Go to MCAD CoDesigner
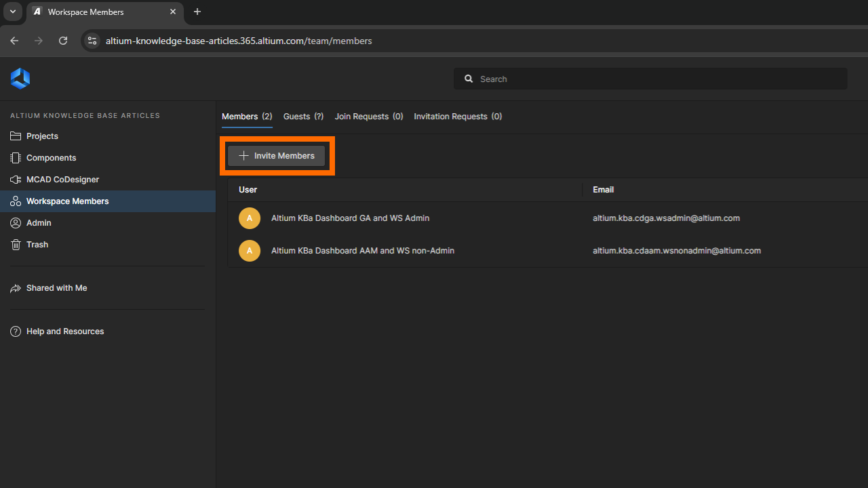The width and height of the screenshot is (868, 488). (62, 180)
